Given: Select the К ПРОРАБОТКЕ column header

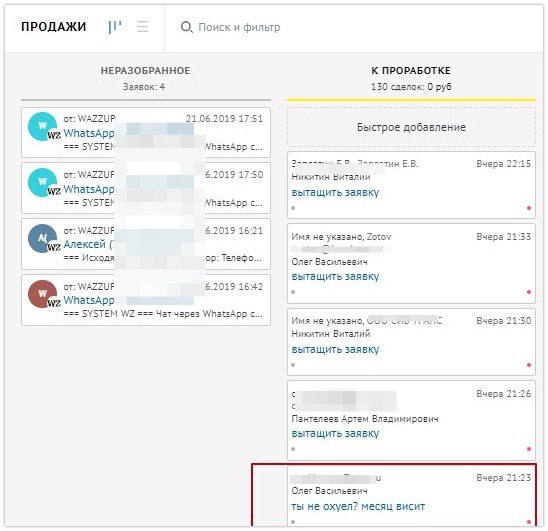Looking at the screenshot, I should point(411,70).
